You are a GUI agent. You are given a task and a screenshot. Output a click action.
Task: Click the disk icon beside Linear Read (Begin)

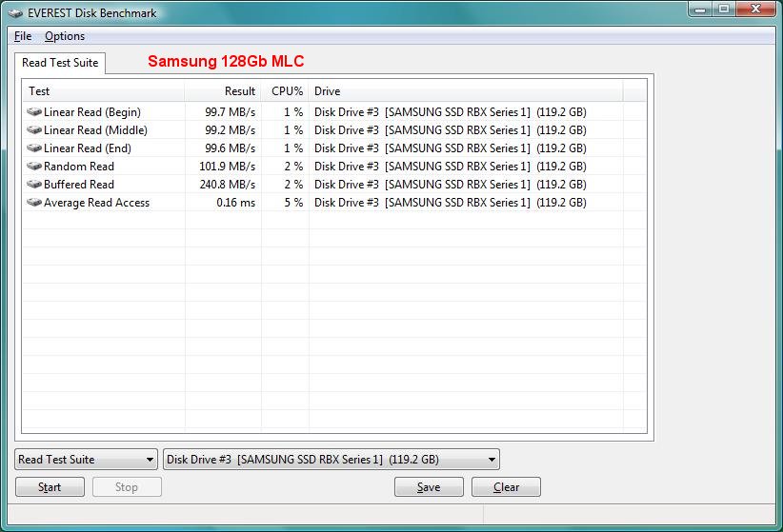click(34, 111)
